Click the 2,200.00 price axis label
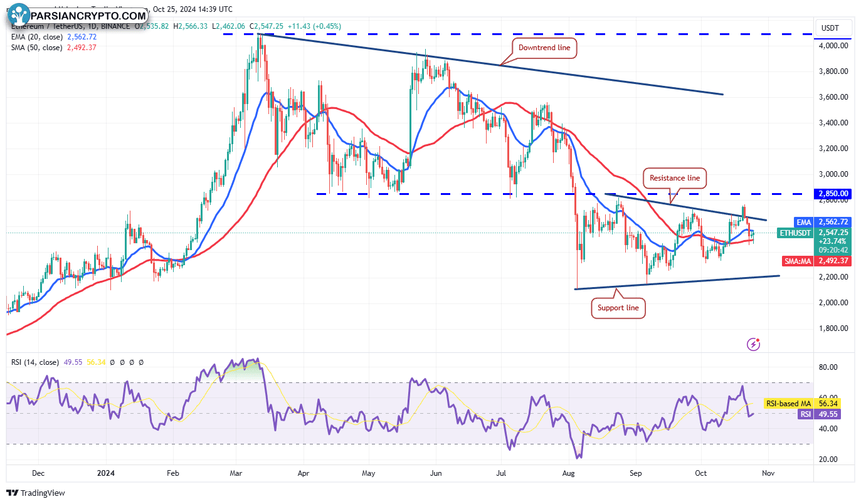This screenshot has width=861, height=504. pos(833,277)
